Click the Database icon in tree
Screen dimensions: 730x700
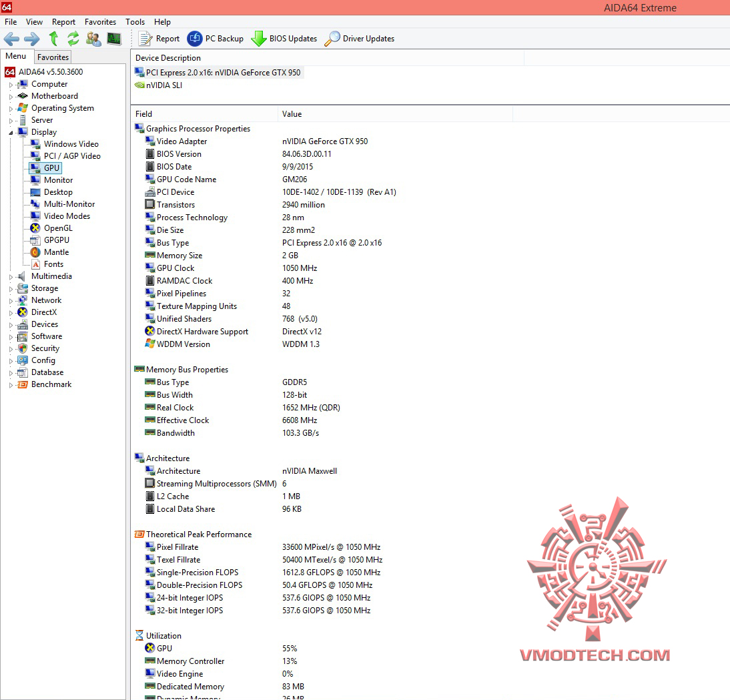(22, 372)
